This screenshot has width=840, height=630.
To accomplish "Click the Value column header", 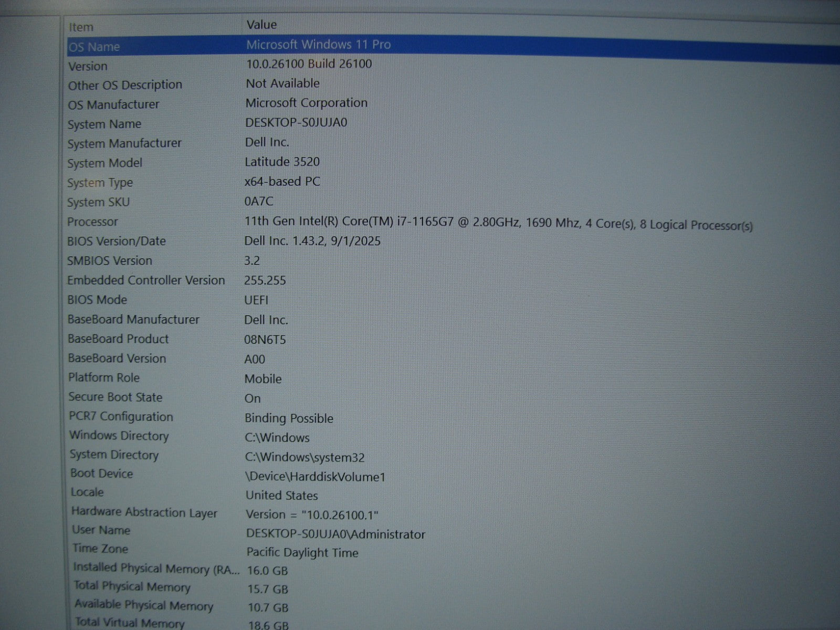I will [261, 25].
